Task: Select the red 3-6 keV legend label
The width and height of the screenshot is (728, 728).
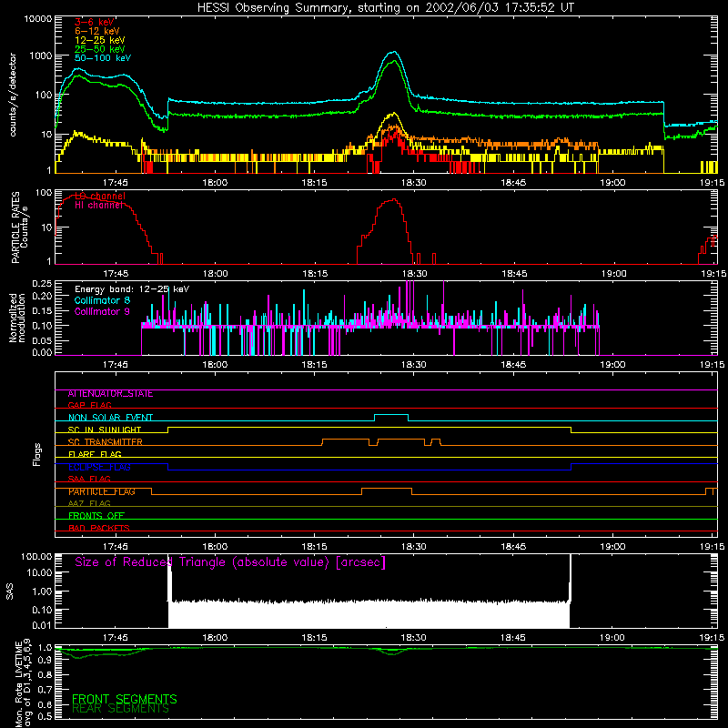Action: (x=95, y=22)
